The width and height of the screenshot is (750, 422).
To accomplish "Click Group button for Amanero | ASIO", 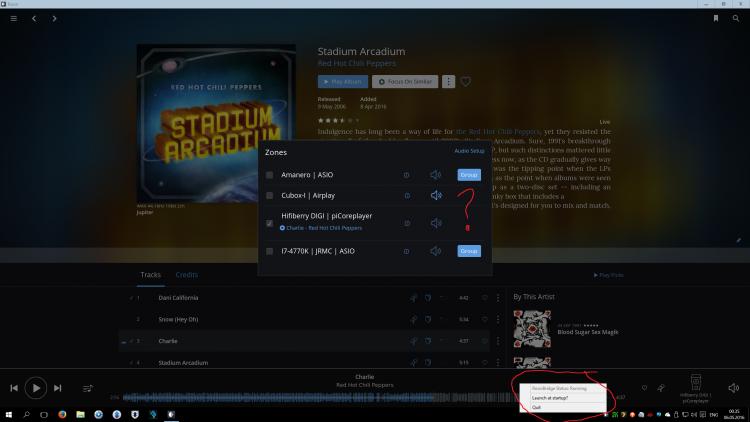I will pos(469,175).
